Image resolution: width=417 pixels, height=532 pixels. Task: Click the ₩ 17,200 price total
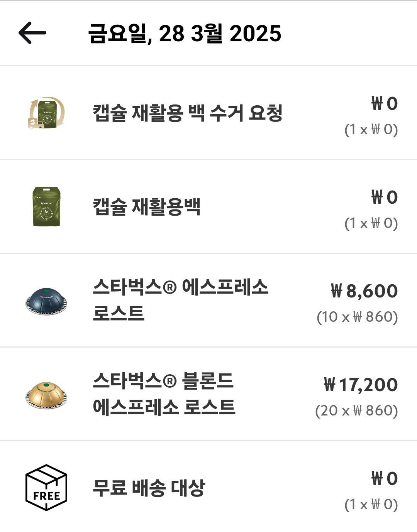coord(361,385)
